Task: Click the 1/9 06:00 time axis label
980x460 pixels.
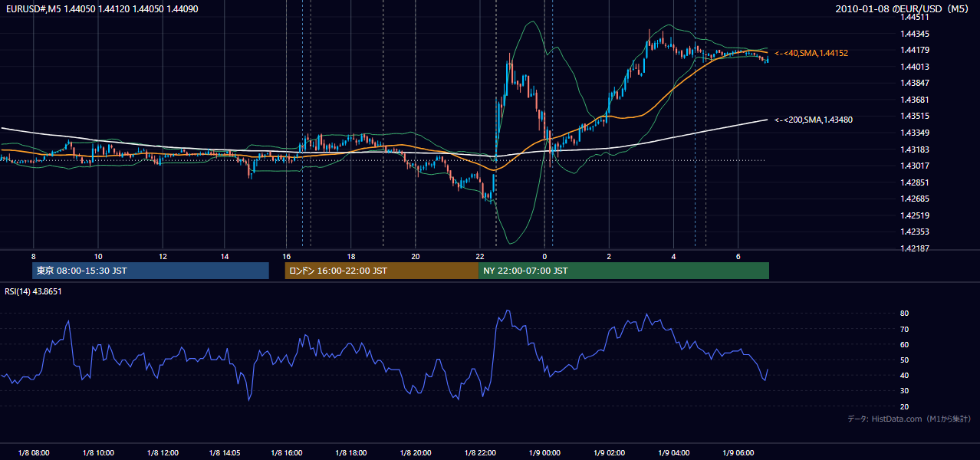Action: [738, 452]
